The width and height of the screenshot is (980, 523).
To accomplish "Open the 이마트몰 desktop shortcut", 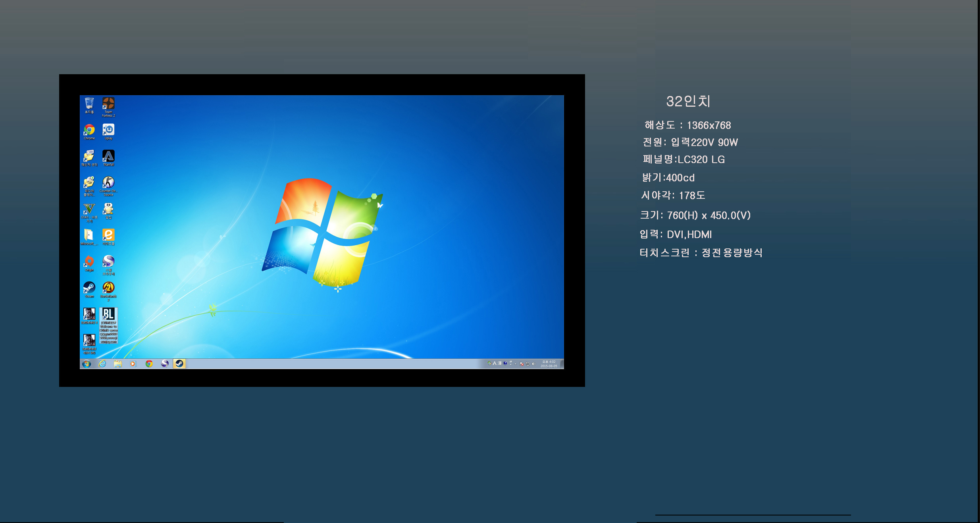I will click(x=108, y=237).
